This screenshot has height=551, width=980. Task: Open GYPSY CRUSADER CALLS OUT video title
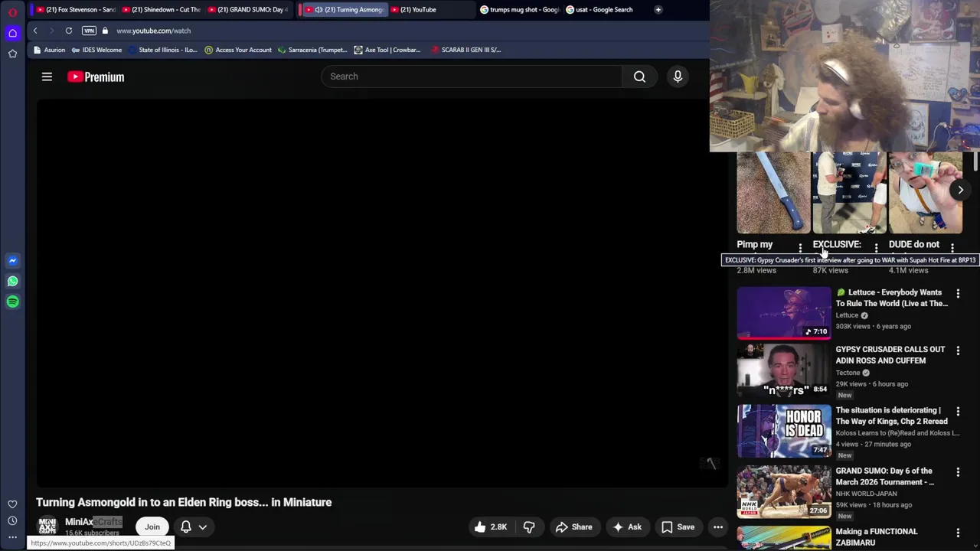pos(890,355)
